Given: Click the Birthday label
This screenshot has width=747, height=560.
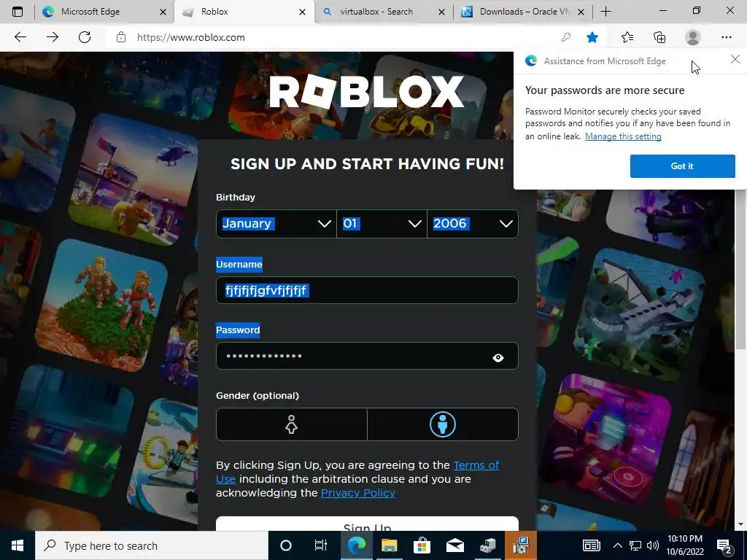Looking at the screenshot, I should (236, 197).
